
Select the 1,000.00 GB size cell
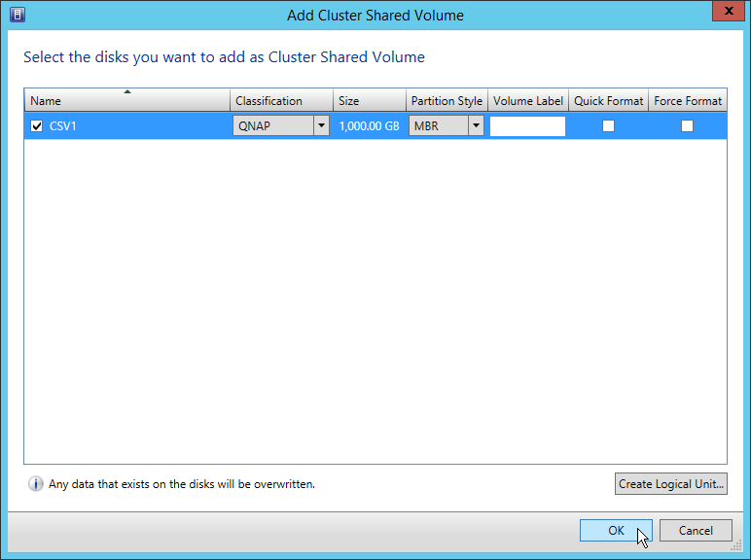click(x=369, y=125)
